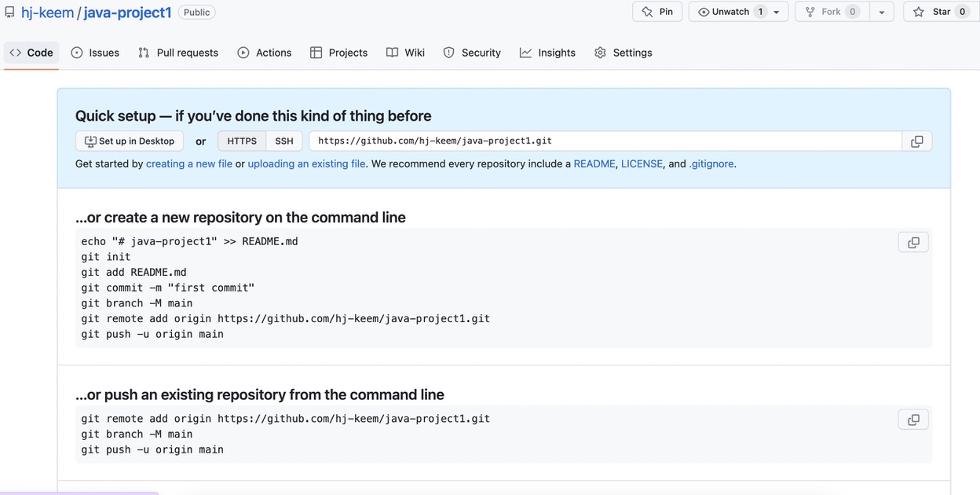This screenshot has height=495, width=980.
Task: Copy the push existing repository commands
Action: coord(913,420)
